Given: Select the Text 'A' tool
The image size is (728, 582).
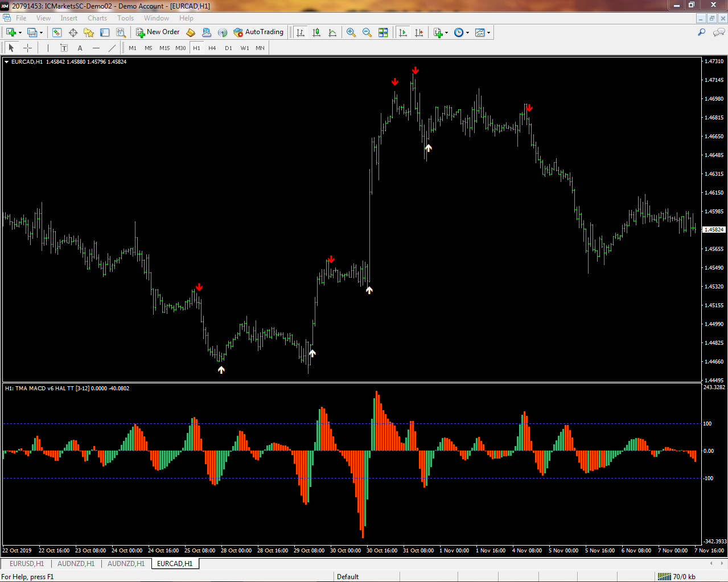Looking at the screenshot, I should pos(80,48).
